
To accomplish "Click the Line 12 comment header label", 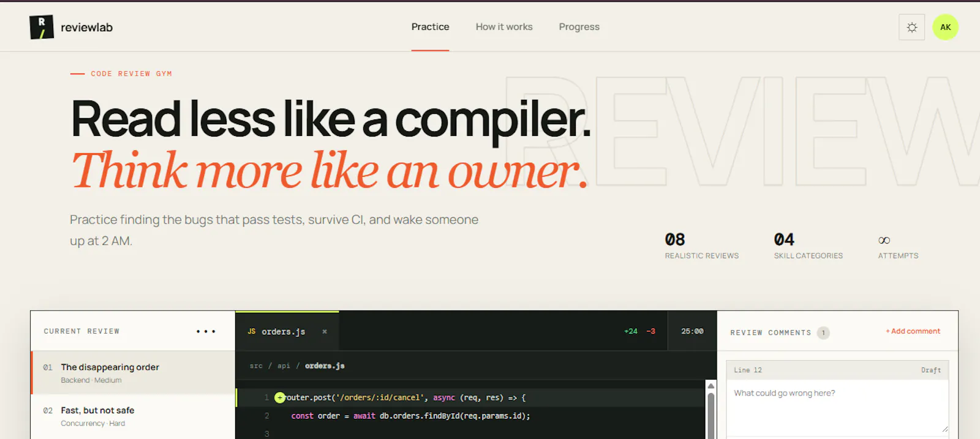I will click(x=748, y=370).
